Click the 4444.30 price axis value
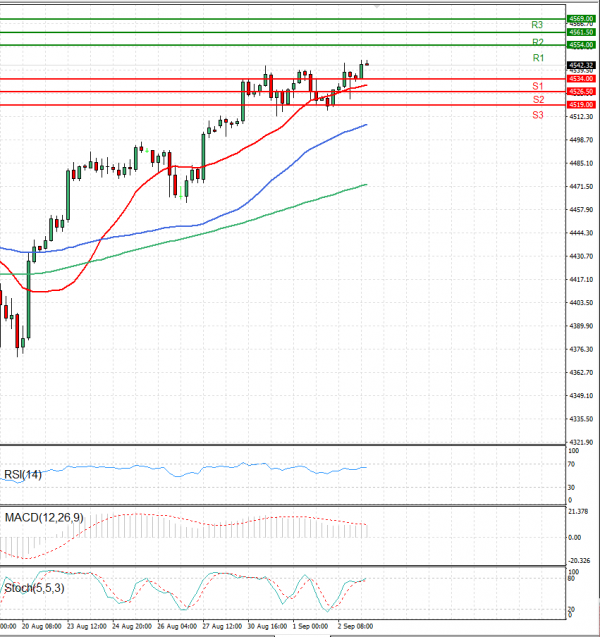The image size is (600, 637). (x=581, y=233)
